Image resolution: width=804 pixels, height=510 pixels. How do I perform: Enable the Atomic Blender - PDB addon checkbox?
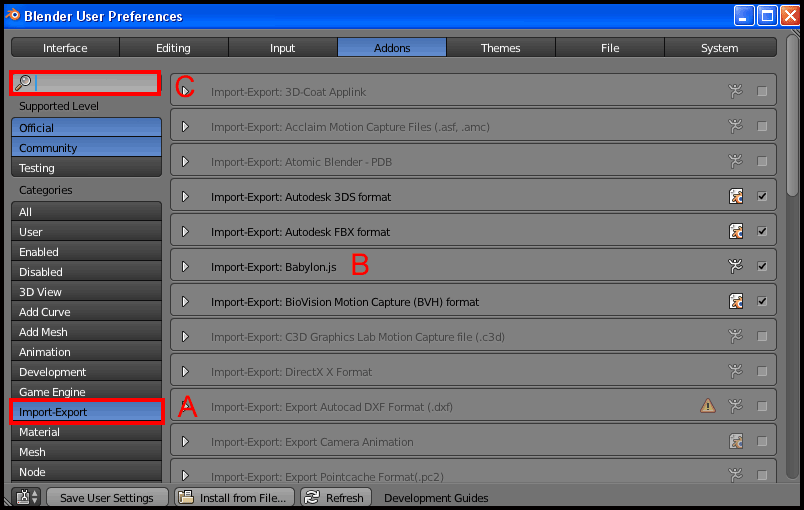pyautogui.click(x=762, y=161)
